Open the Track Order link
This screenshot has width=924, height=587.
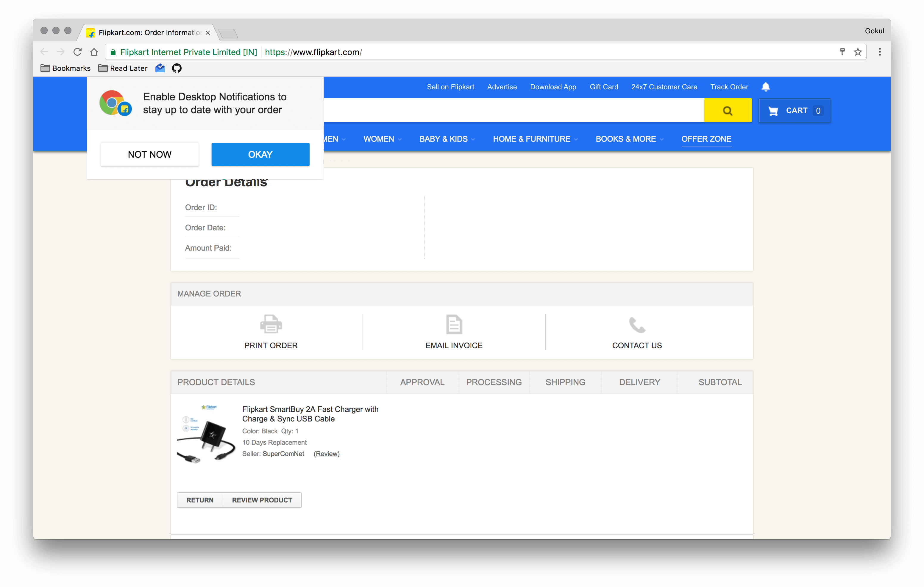click(x=729, y=87)
